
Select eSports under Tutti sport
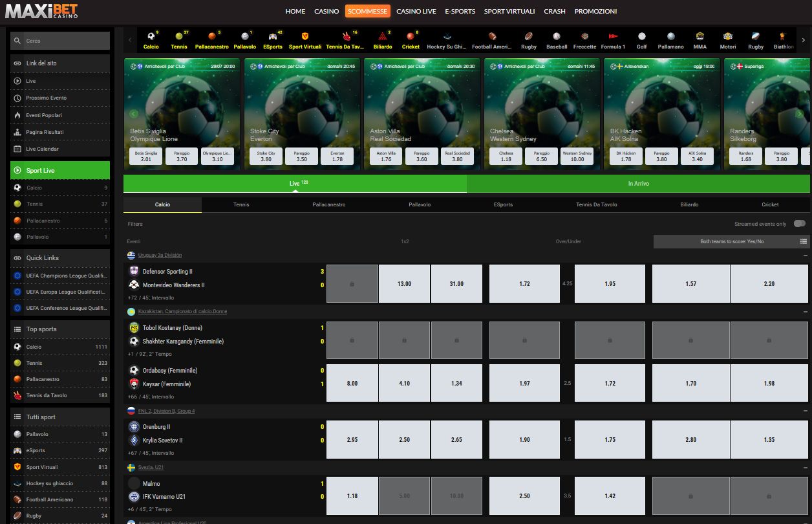tap(60, 450)
